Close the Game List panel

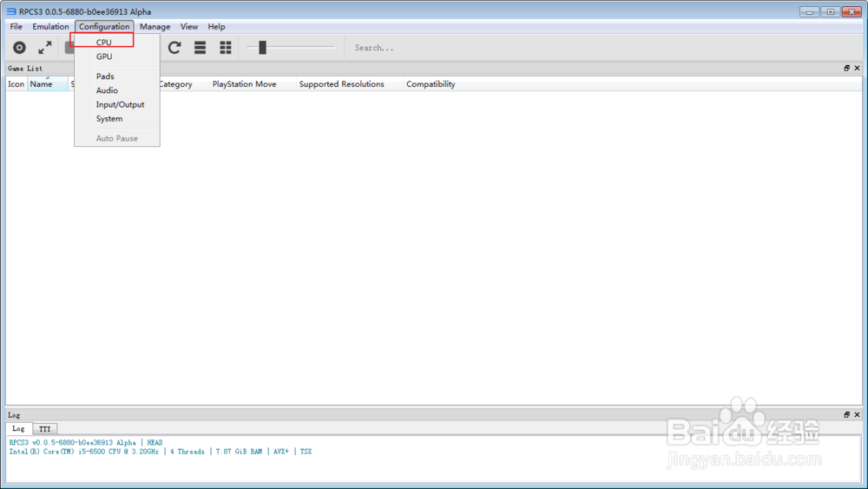pyautogui.click(x=857, y=68)
